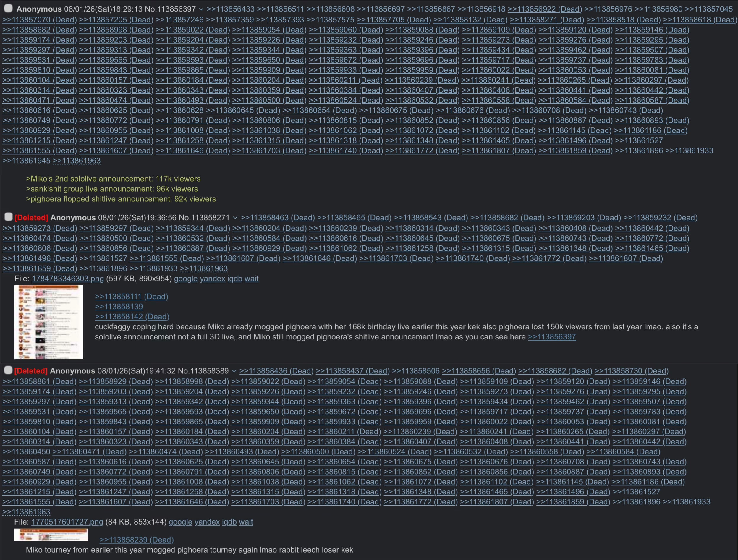Open backlink >>113856867
This screenshot has width=738, height=560.
coord(431,9)
